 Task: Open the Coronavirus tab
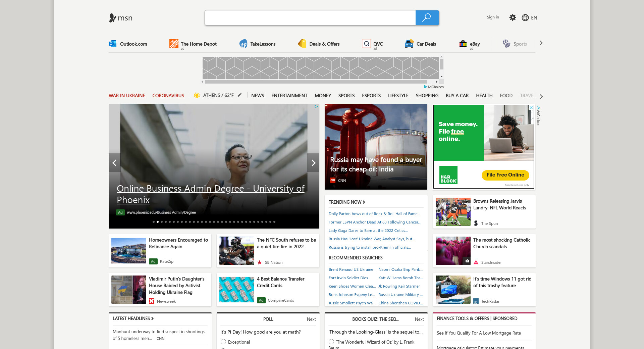pyautogui.click(x=168, y=96)
